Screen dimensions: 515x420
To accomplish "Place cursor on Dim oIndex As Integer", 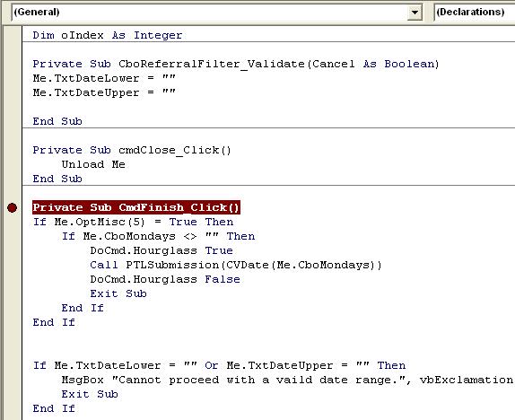I will [108, 35].
